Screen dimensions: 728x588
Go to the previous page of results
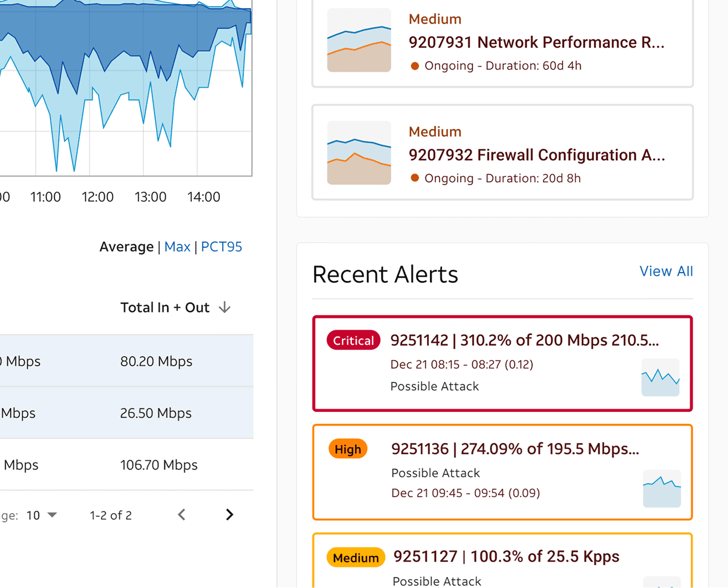coord(182,515)
